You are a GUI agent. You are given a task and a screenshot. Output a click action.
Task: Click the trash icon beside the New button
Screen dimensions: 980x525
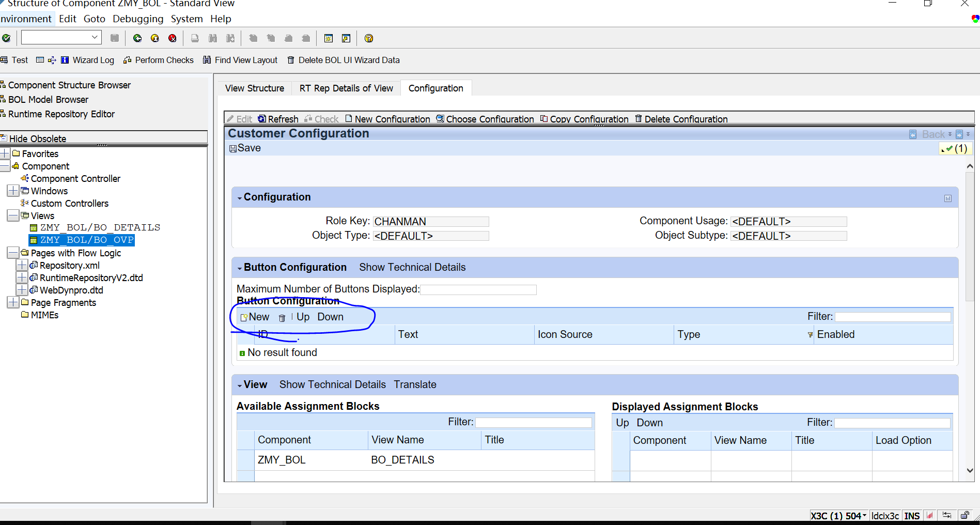282,318
